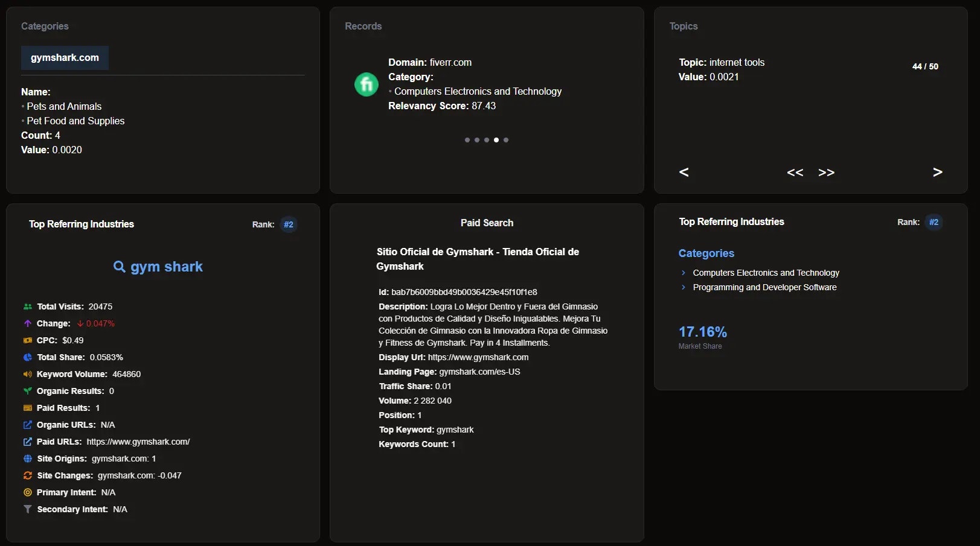
Task: Click the Paid Results card icon
Action: coord(28,408)
